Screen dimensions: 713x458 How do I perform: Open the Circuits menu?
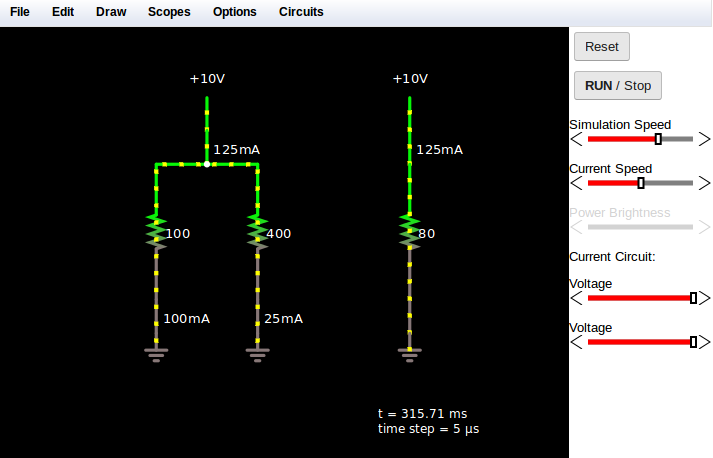tap(301, 12)
